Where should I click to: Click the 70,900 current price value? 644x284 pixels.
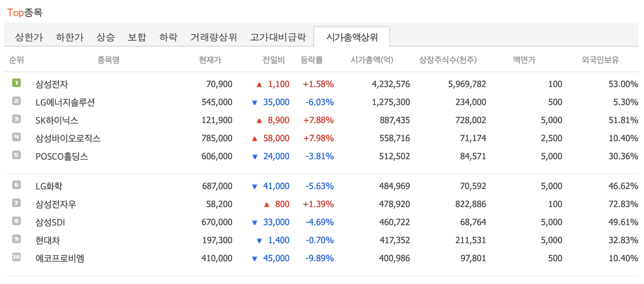click(x=219, y=84)
